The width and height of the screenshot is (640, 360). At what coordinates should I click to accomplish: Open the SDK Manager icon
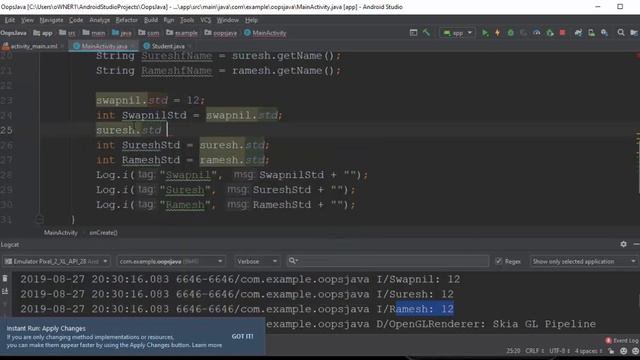click(x=604, y=33)
